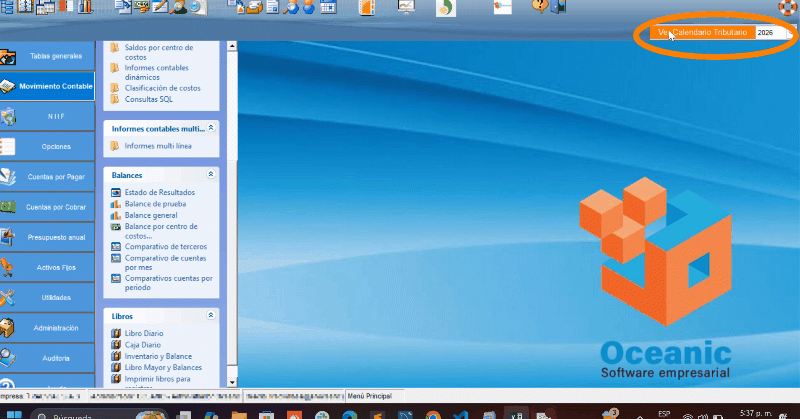Open the Activos Fijos icon
The image size is (800, 419).
pos(8,267)
